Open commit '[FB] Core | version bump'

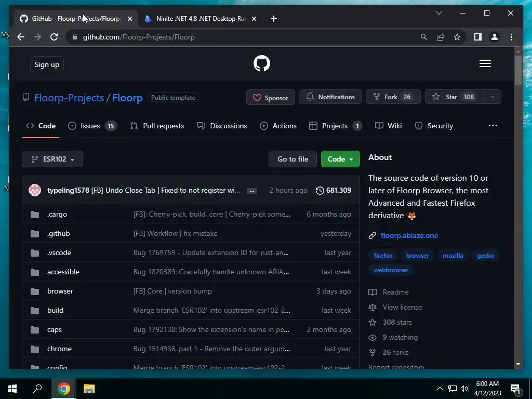pos(172,291)
